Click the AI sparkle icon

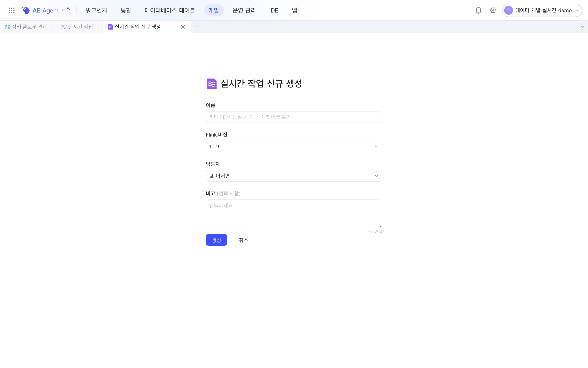[68, 9]
